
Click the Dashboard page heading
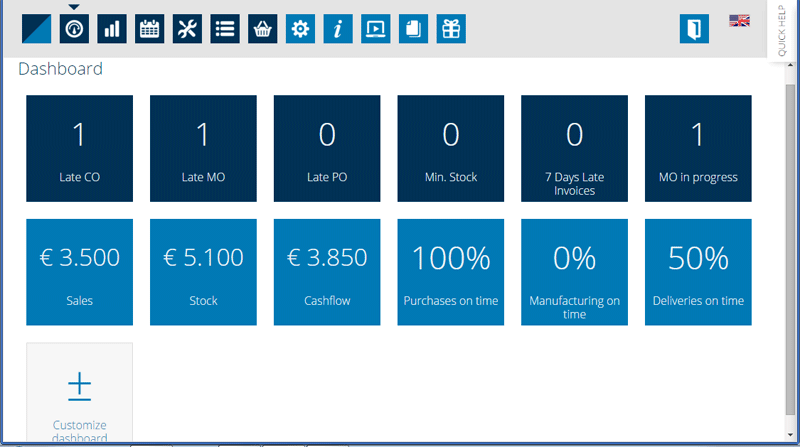(60, 69)
